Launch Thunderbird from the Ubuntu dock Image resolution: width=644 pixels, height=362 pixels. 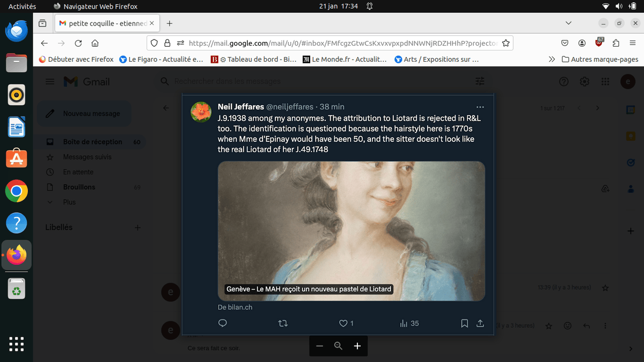point(17,31)
